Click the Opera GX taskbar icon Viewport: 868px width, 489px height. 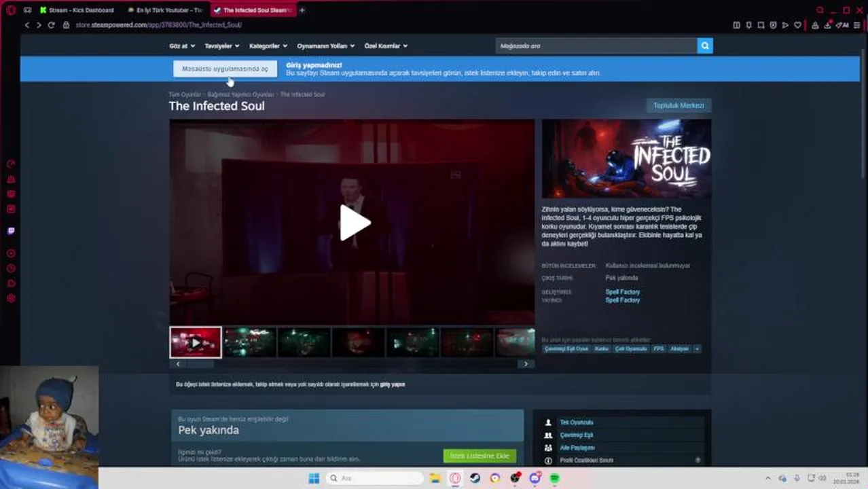point(455,478)
